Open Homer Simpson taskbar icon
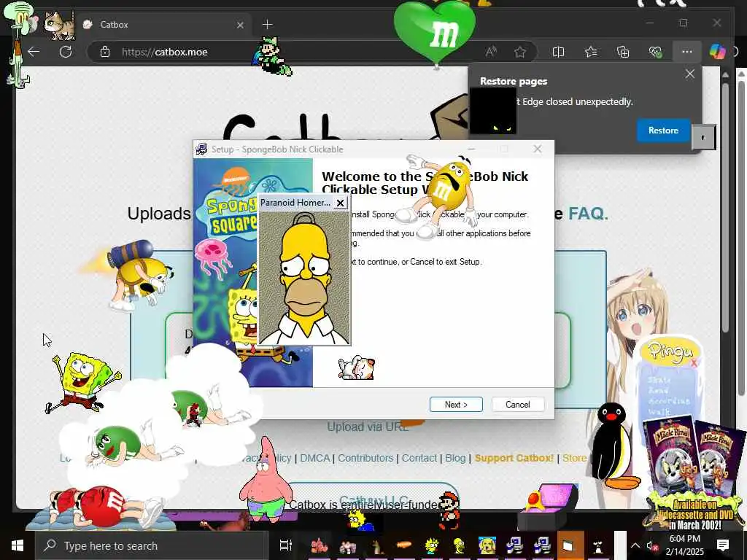 [460, 545]
